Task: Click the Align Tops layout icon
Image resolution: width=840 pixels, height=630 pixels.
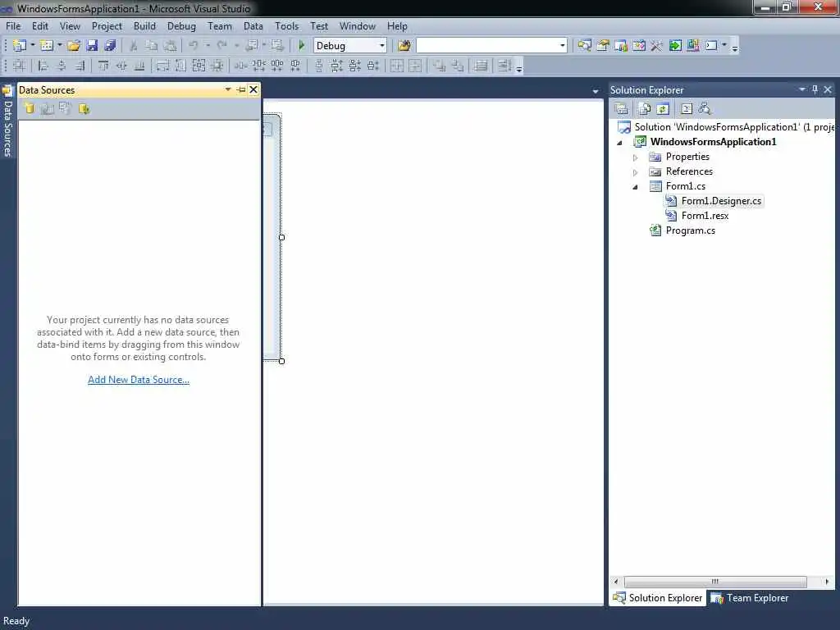Action: point(103,66)
